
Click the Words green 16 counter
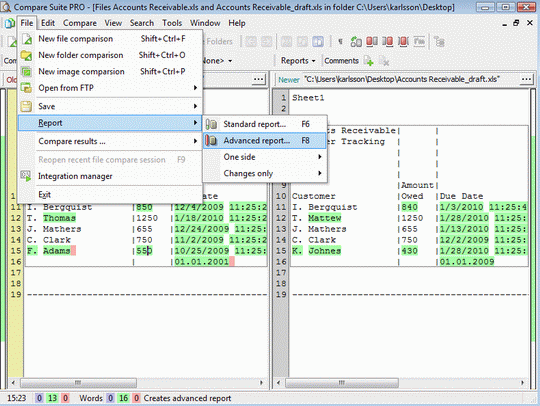coord(123,398)
